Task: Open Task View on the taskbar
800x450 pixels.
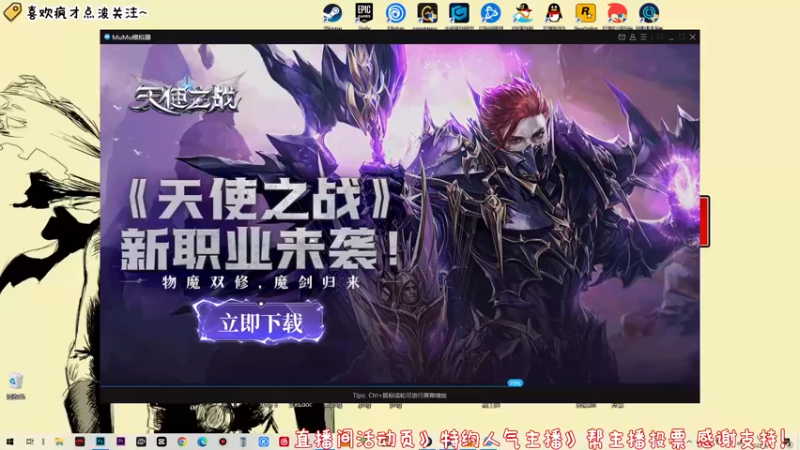Action: tap(30, 442)
